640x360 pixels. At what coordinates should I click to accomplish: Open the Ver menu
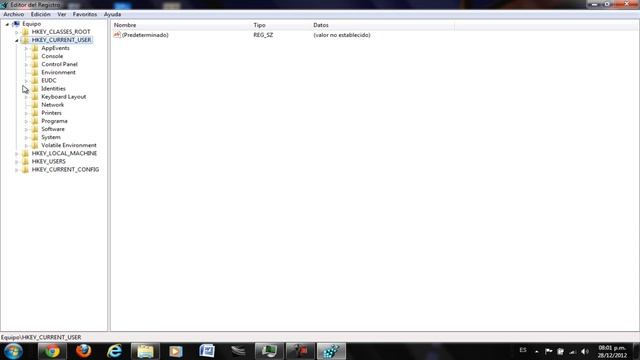62,14
